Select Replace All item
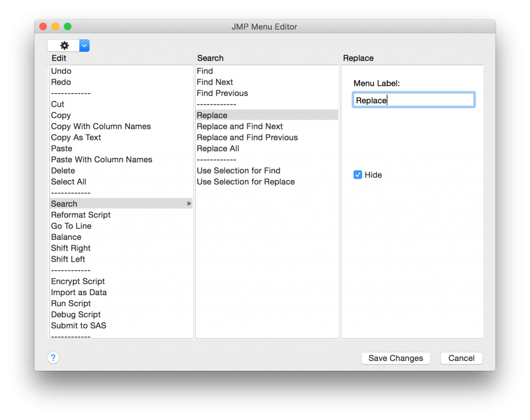 point(218,149)
